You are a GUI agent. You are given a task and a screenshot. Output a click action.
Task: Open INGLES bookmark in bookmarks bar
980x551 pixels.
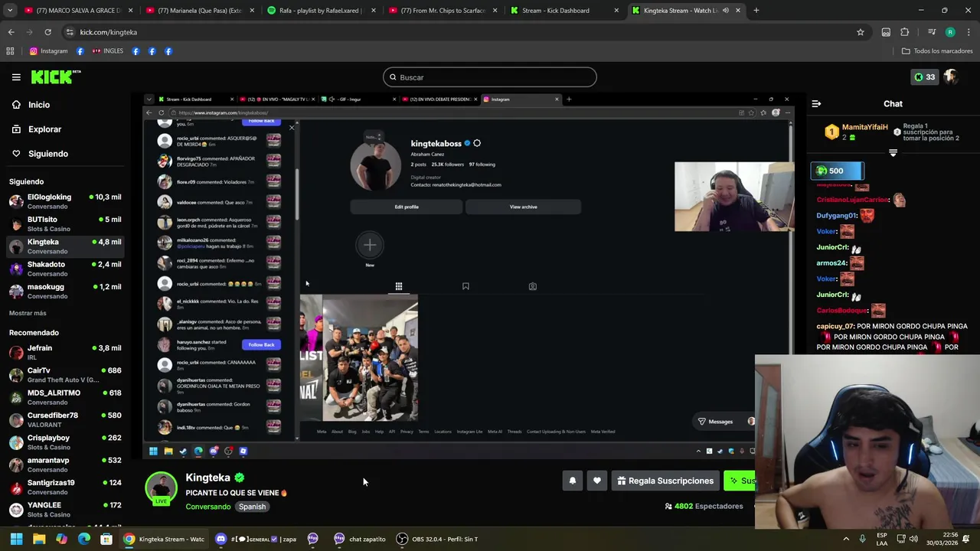pyautogui.click(x=107, y=51)
